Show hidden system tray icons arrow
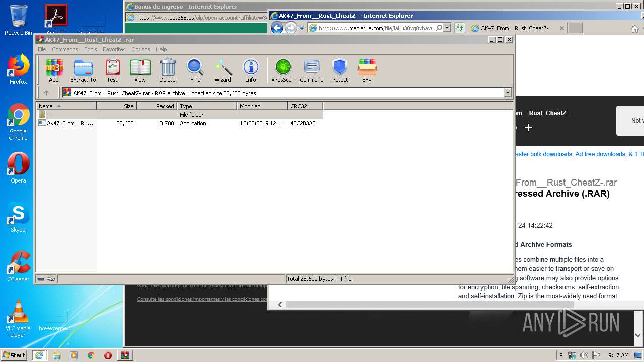The image size is (644, 362). (561, 355)
